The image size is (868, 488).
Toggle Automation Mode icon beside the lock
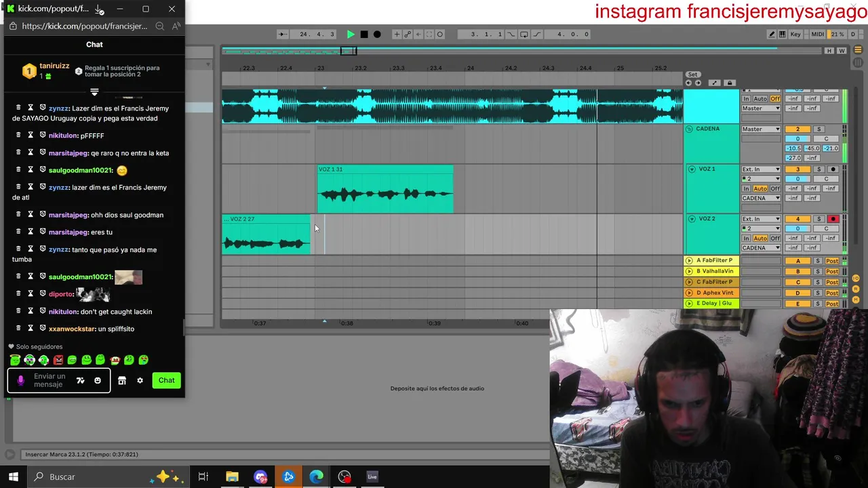click(x=714, y=83)
